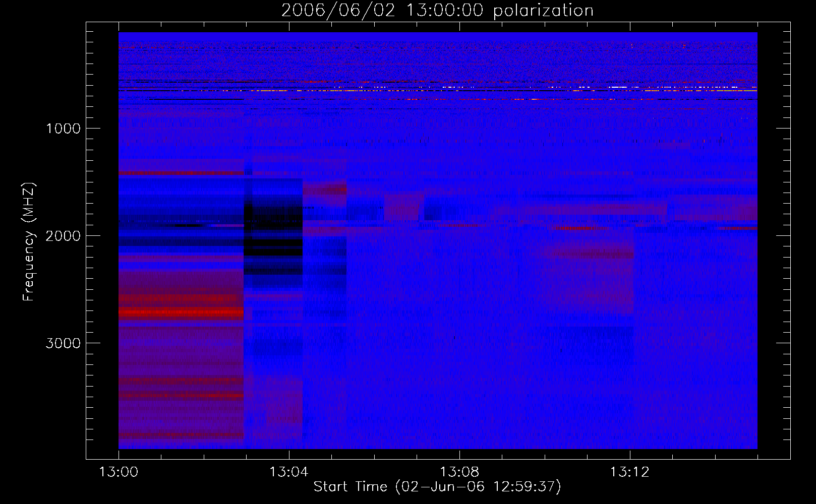Click the 'Start Time (02-Jun-06 12:59:37)' label
The width and height of the screenshot is (816, 504).
(x=437, y=487)
